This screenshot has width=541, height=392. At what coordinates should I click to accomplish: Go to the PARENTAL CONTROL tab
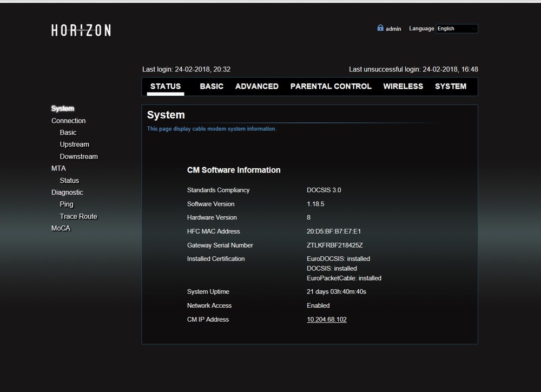pyautogui.click(x=331, y=87)
